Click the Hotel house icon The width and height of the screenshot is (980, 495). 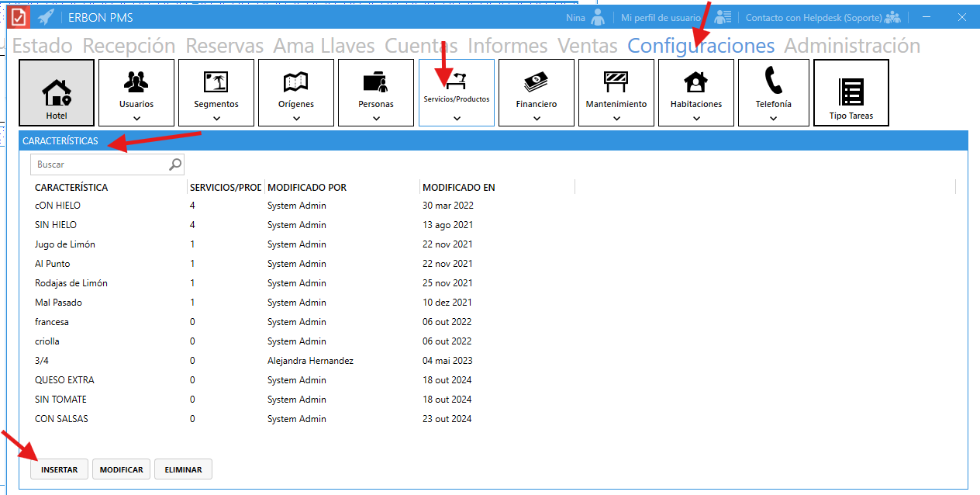[57, 92]
